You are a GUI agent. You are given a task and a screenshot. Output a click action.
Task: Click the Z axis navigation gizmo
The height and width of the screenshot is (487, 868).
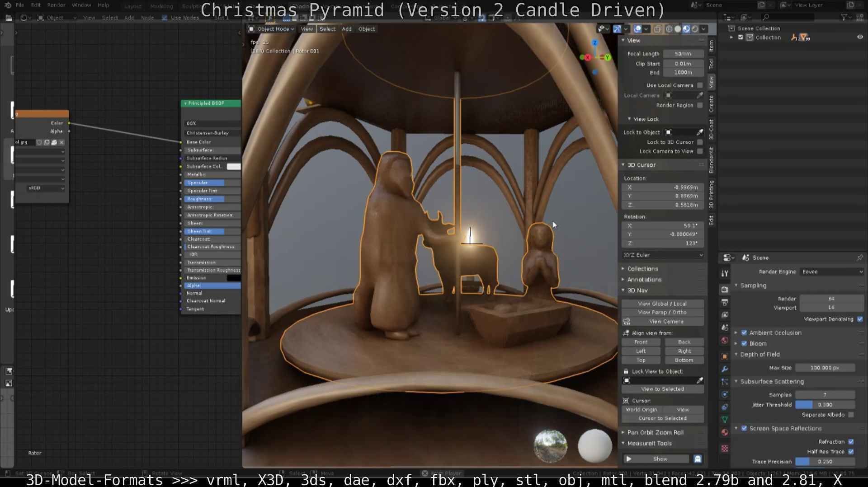click(x=595, y=43)
